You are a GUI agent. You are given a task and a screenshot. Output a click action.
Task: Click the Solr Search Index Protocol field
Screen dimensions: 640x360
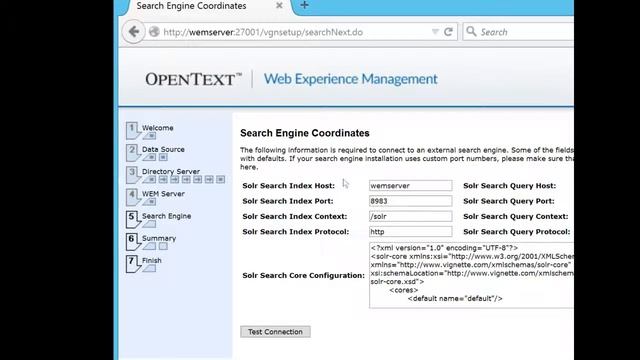coord(411,231)
